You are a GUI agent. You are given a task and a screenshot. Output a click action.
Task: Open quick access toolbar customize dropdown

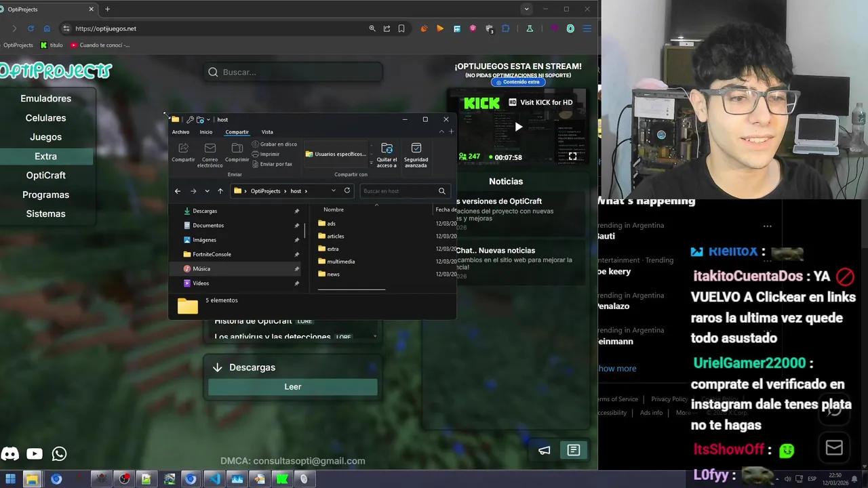pos(208,120)
